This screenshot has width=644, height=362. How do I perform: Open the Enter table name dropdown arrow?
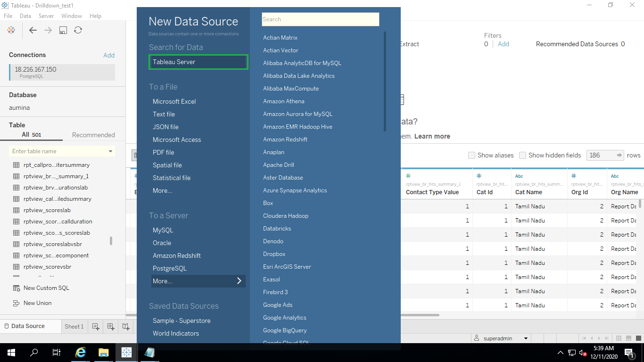[x=111, y=151]
